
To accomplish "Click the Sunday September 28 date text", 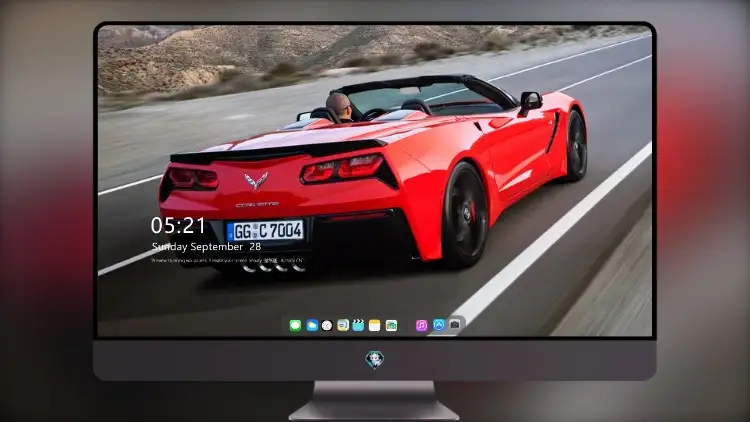I will coord(206,246).
